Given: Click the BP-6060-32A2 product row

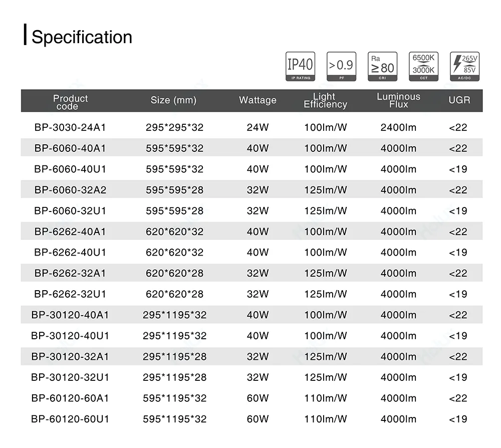Looking at the screenshot, I should click(x=70, y=190).
